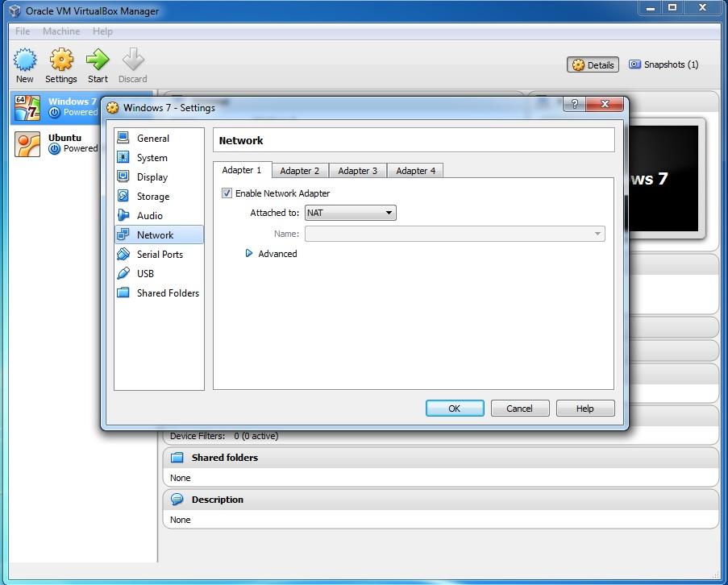Viewport: 728px width, 585px height.
Task: Create a new virtual machine
Action: 24,64
